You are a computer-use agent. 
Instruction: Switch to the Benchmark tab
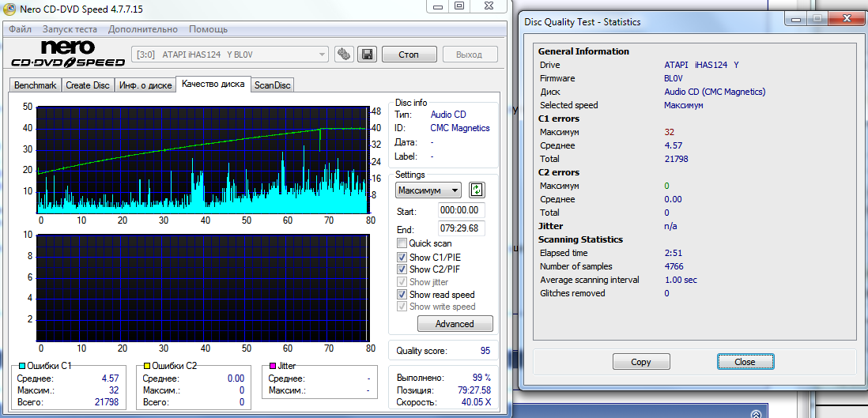tap(36, 85)
